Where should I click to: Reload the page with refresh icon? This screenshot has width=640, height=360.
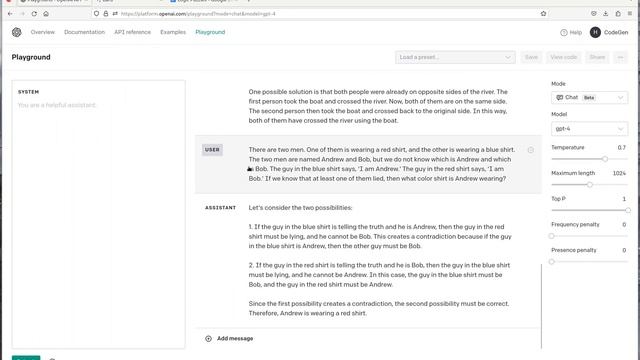[x=34, y=13]
